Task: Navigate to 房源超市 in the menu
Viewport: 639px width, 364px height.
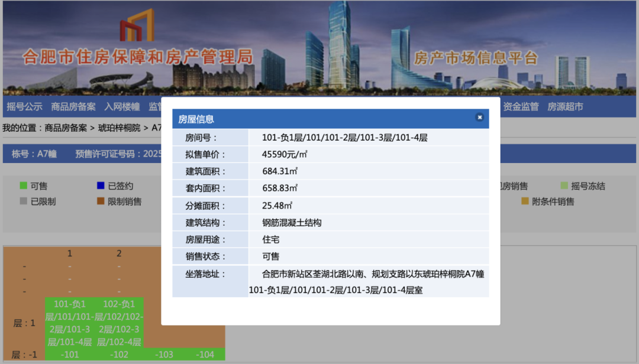Action: tap(565, 106)
